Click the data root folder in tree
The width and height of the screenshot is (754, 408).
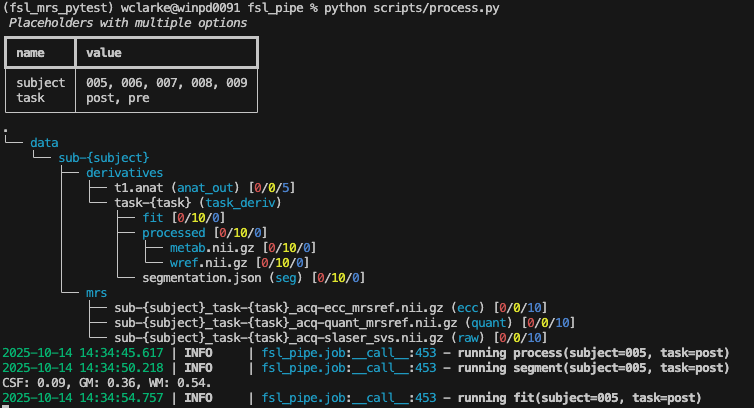(x=44, y=143)
